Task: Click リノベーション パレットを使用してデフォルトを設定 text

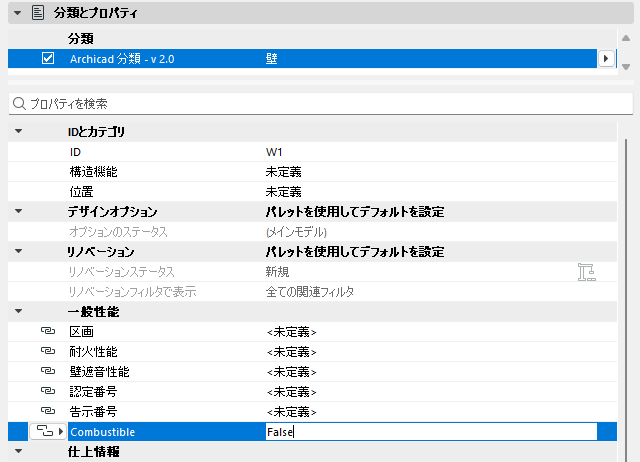Action: tap(355, 252)
